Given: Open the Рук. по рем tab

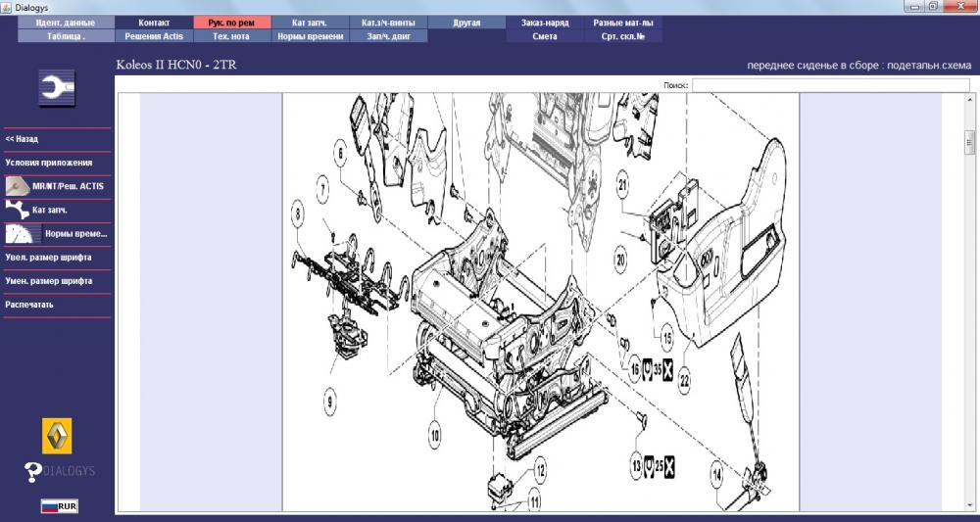Looking at the screenshot, I should [232, 23].
